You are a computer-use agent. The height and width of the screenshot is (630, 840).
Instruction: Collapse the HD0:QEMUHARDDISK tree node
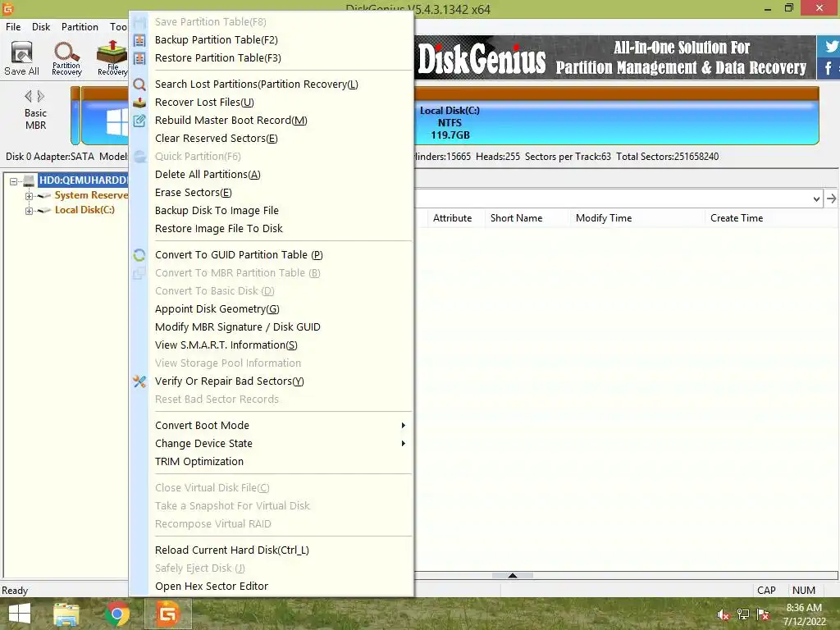[x=13, y=181]
